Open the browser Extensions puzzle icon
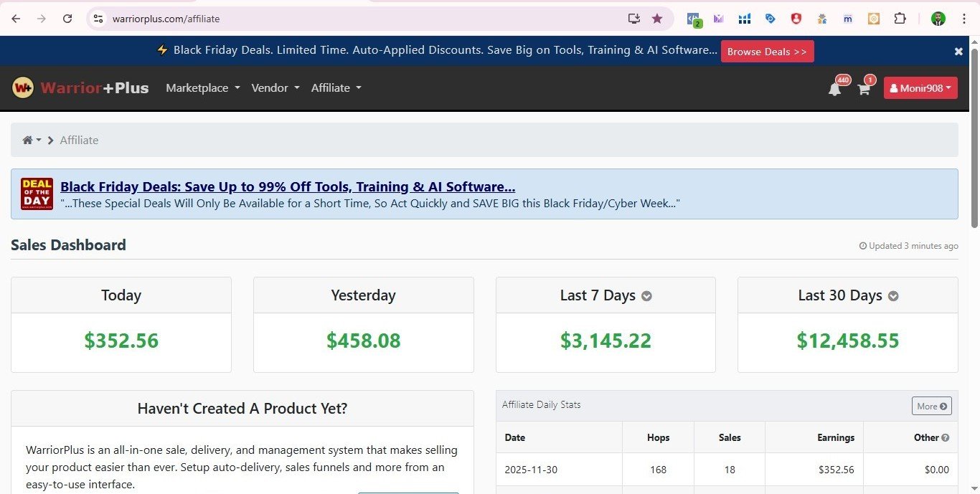 (900, 19)
